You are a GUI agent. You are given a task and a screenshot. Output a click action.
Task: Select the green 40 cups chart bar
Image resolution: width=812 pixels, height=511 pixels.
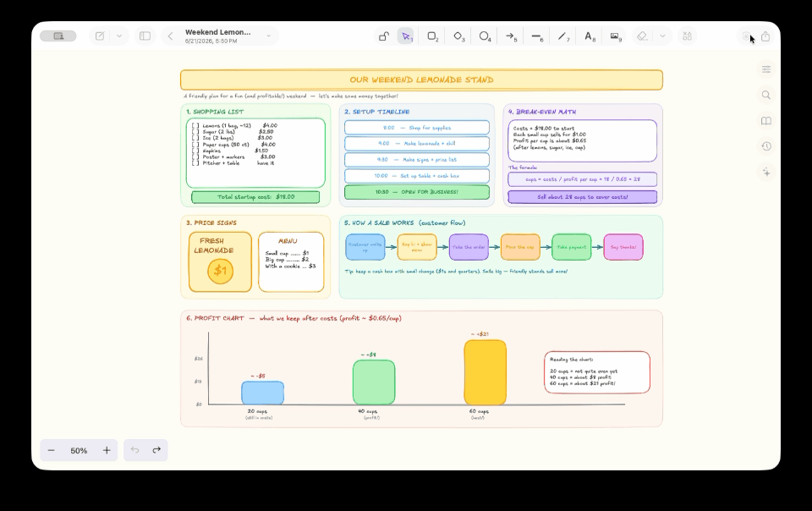(x=374, y=382)
